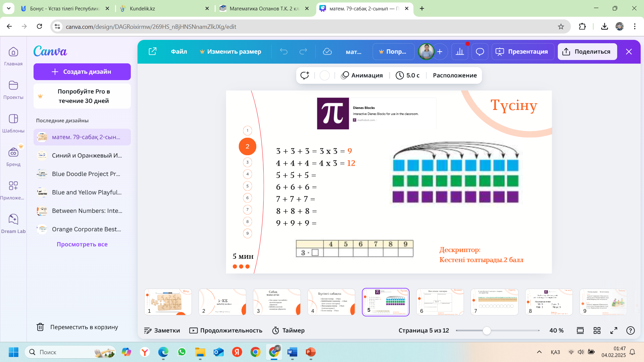Open tab search dropdown in Chrome
644x362 pixels.
pyautogui.click(x=8, y=8)
